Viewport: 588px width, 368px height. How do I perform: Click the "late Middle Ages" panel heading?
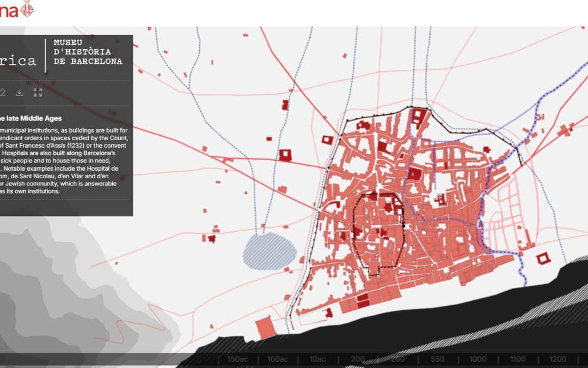[30, 118]
